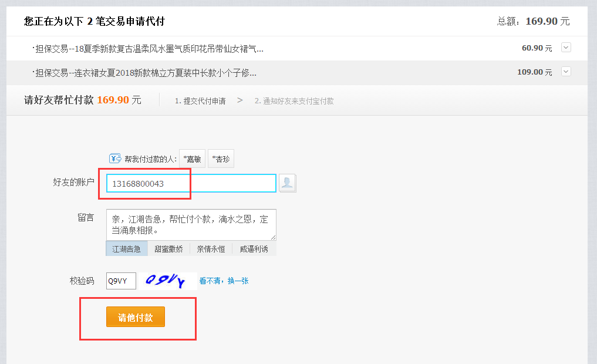The width and height of the screenshot is (597, 364).
Task: Switch to the 亲情永恒 message template
Action: [x=211, y=249]
